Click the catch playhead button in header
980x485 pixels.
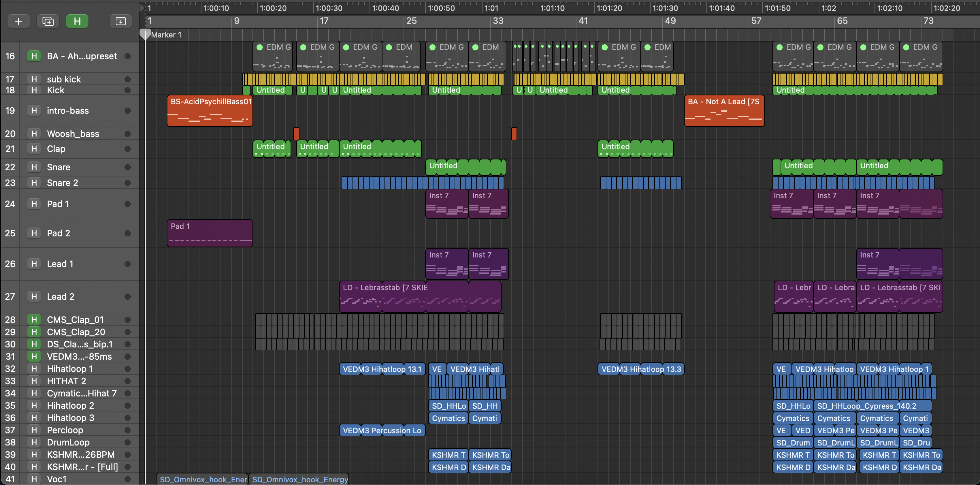[x=120, y=21]
